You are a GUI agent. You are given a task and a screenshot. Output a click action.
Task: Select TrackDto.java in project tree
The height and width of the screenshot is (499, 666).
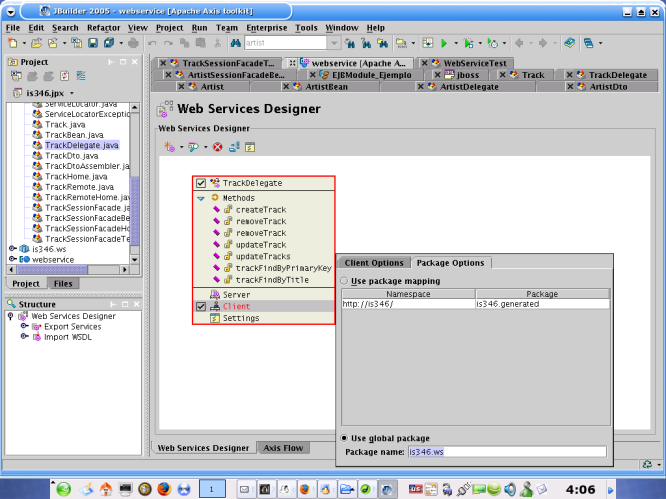pos(71,156)
